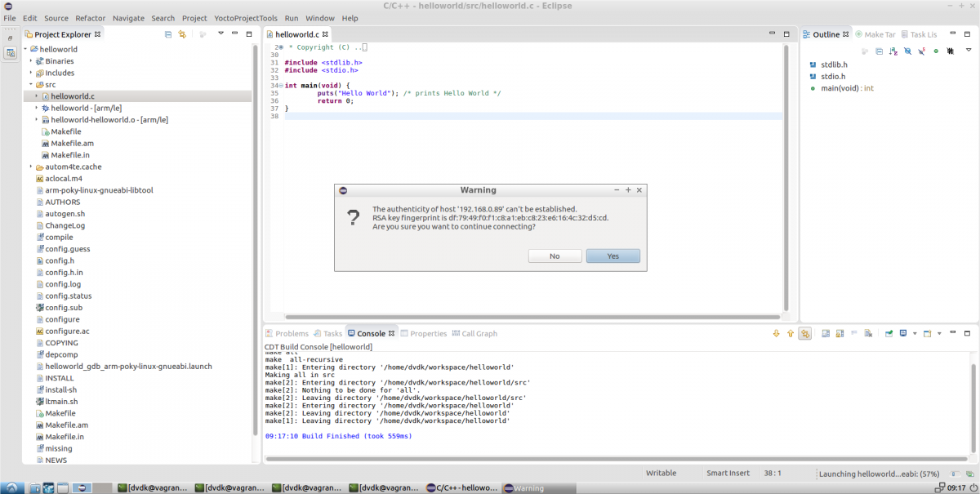980x494 pixels.
Task: Collapse all in Project Explorer toolbar
Action: point(168,34)
